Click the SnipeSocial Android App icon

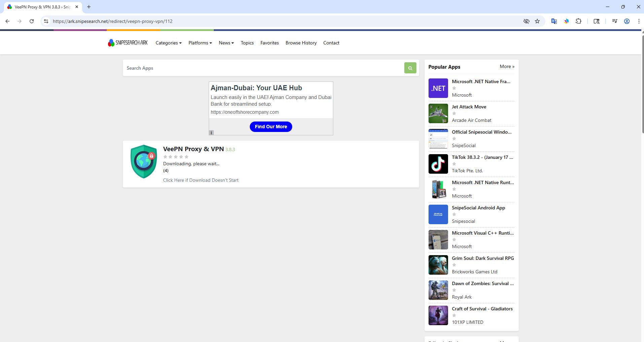click(x=438, y=214)
